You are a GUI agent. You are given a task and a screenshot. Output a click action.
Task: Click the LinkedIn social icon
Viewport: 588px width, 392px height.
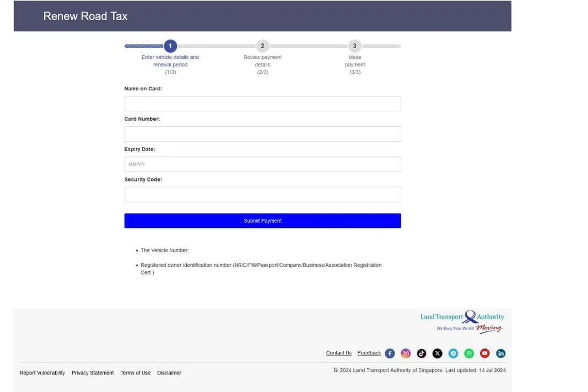click(x=501, y=353)
